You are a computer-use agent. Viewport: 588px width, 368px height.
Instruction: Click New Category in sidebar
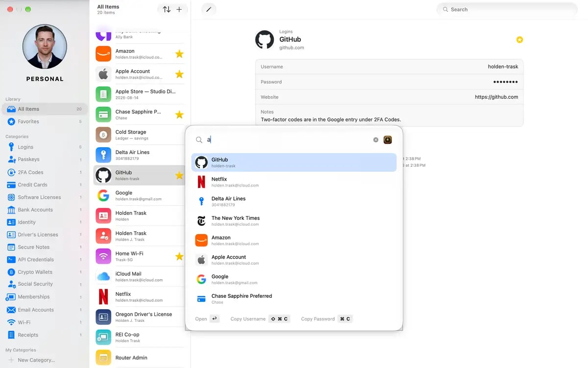click(x=31, y=360)
